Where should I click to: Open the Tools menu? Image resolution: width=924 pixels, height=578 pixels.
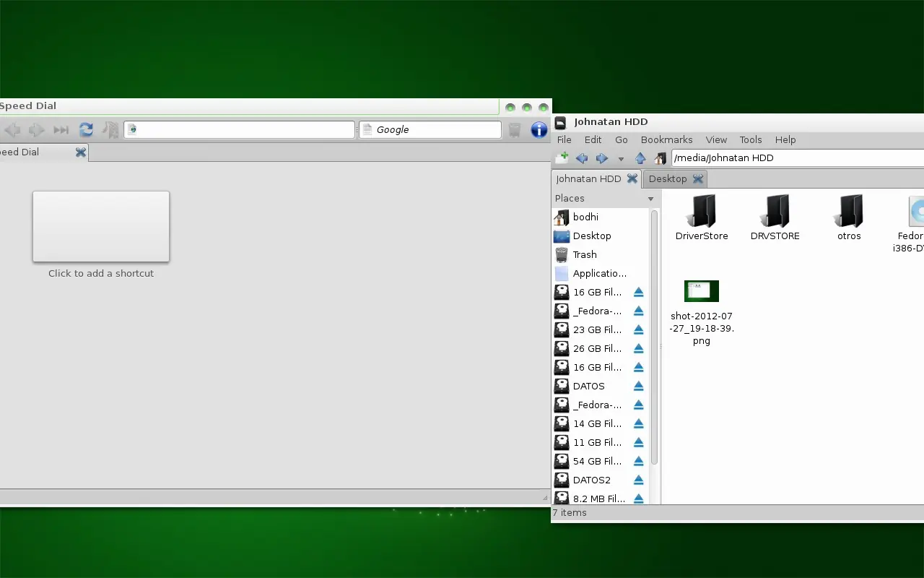coord(751,139)
